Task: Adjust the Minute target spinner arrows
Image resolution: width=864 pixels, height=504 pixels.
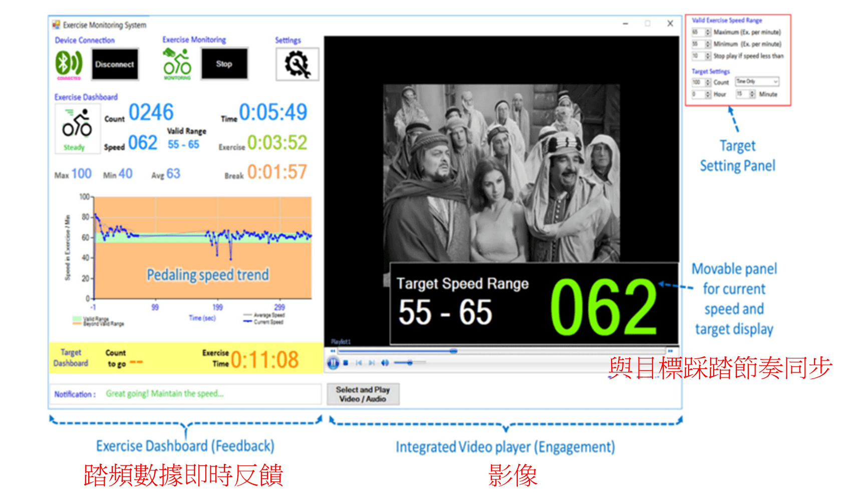Action: coord(752,94)
